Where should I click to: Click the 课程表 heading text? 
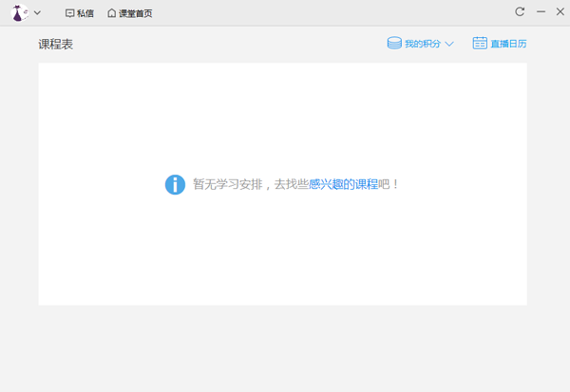click(x=56, y=45)
